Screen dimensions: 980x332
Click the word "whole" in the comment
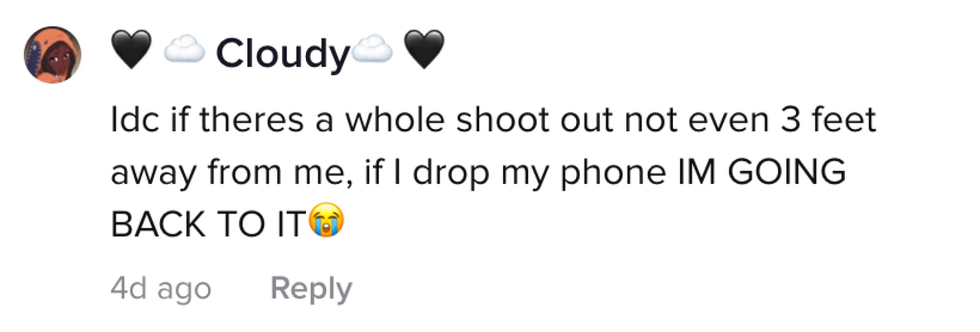[x=394, y=119]
